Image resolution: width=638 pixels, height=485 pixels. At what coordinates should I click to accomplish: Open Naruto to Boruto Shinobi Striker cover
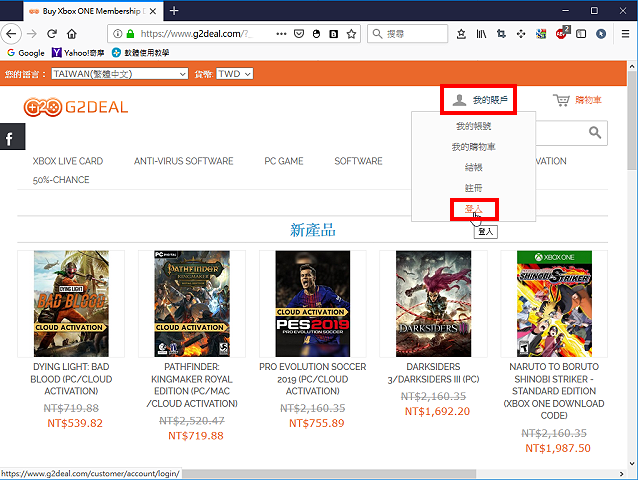point(554,304)
